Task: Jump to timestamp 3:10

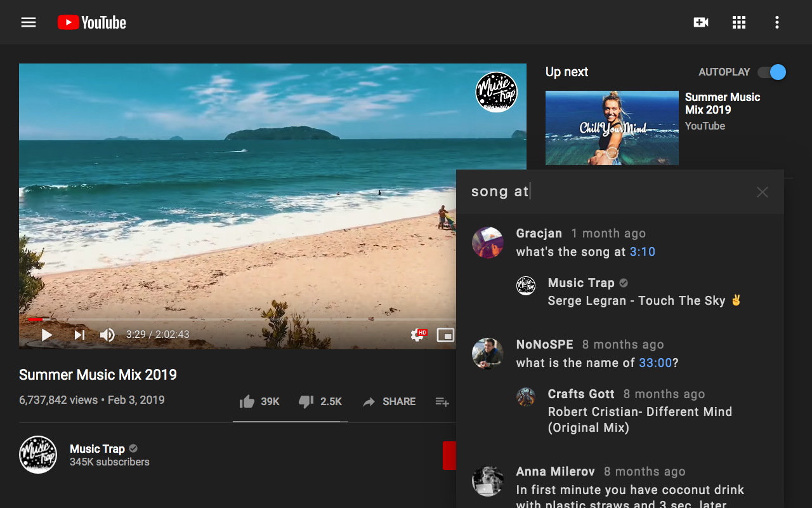Action: coord(643,251)
